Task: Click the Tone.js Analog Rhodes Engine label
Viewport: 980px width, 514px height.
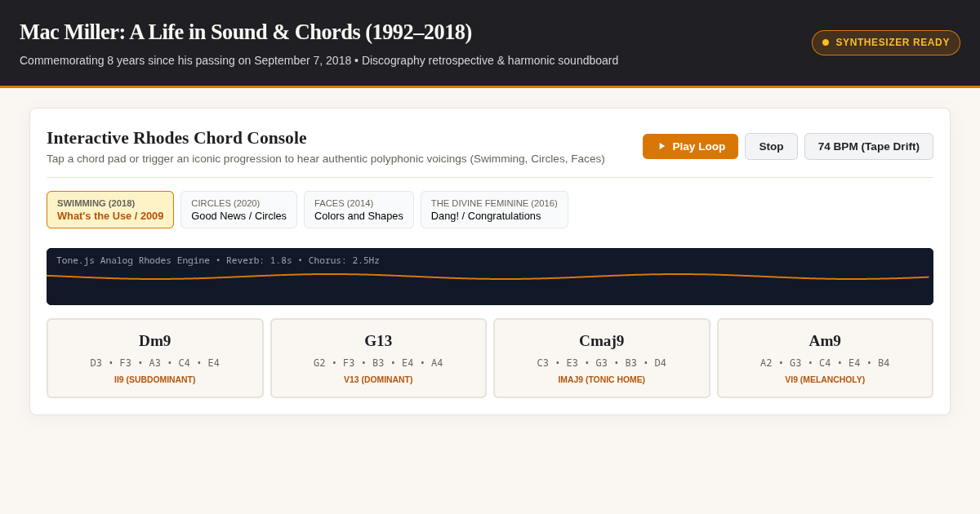Action: point(218,261)
